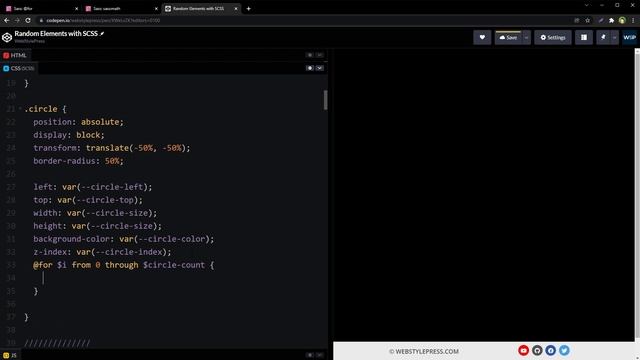Open Chrome profile avatar
640x360 pixels.
(622, 20)
